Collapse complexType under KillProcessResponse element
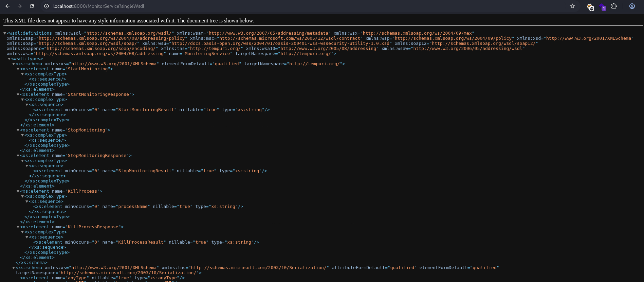Image resolution: width=644 pixels, height=282 pixels. pos(22,232)
